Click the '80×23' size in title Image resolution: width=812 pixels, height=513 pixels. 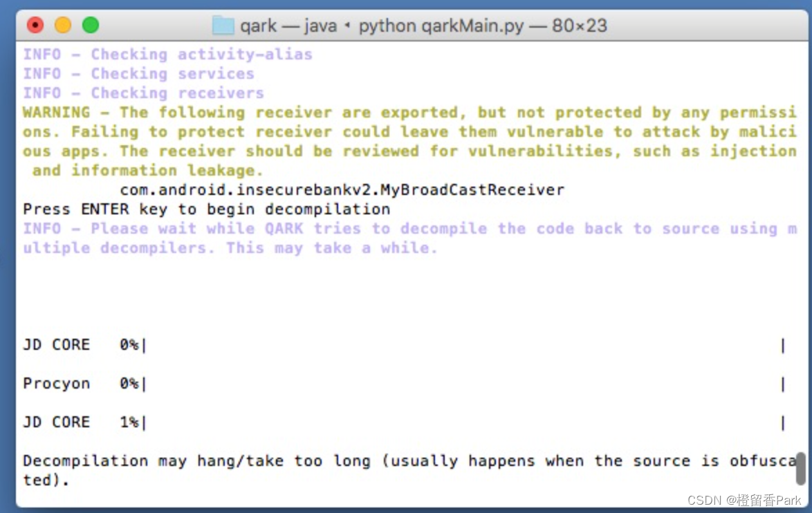(579, 26)
